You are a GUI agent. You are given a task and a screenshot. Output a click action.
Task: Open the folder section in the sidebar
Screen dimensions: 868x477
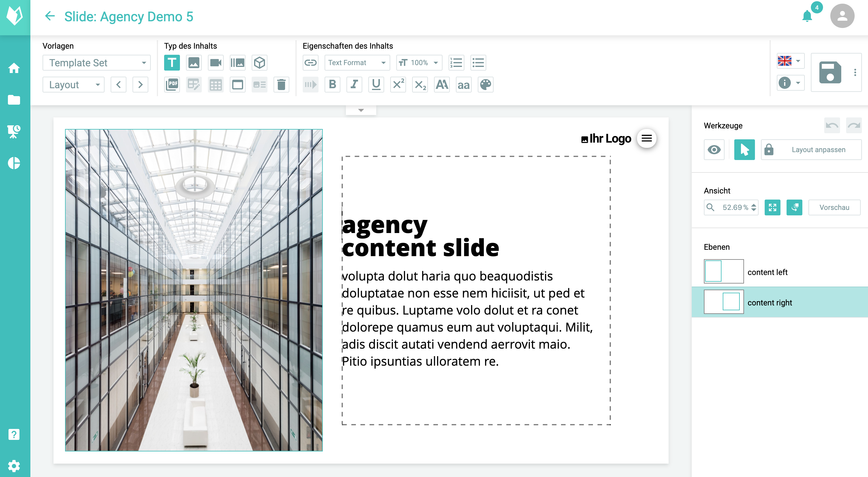tap(14, 100)
